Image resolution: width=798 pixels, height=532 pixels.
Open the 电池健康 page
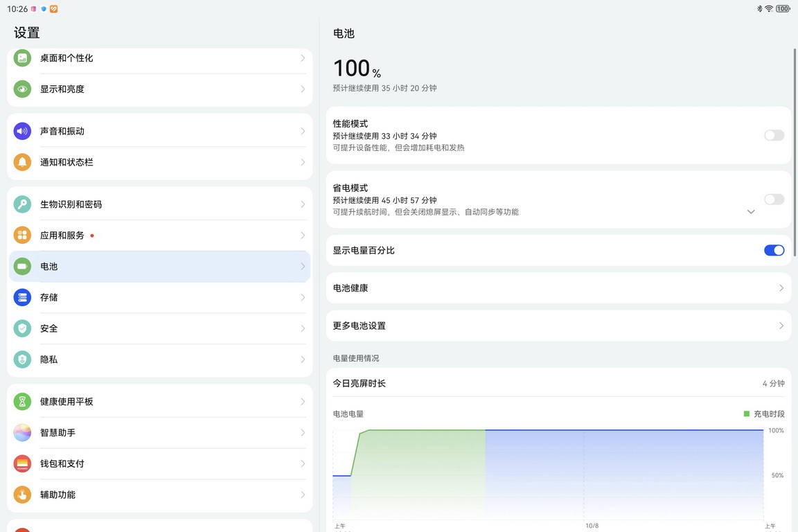(x=558, y=288)
